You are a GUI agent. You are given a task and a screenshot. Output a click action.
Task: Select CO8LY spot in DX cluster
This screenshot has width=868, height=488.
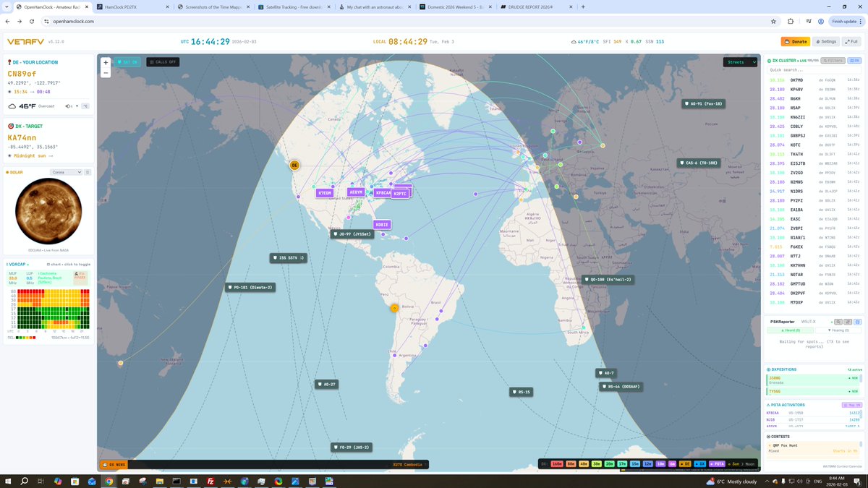point(814,126)
